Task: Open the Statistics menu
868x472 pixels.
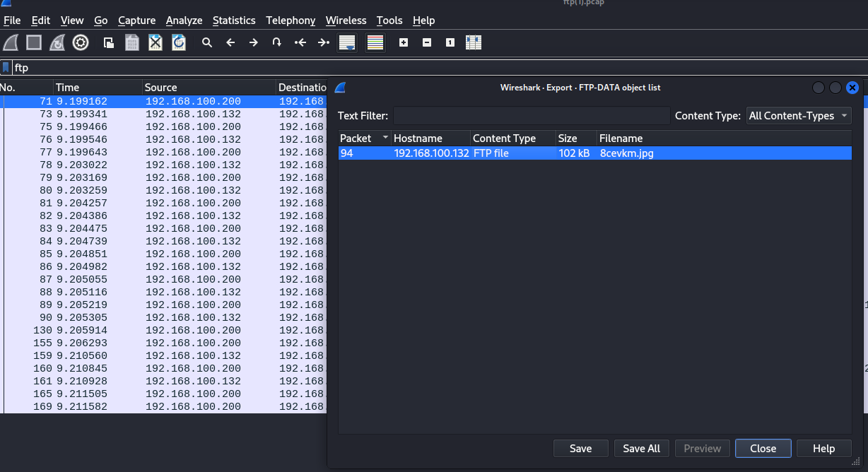Action: [x=234, y=20]
